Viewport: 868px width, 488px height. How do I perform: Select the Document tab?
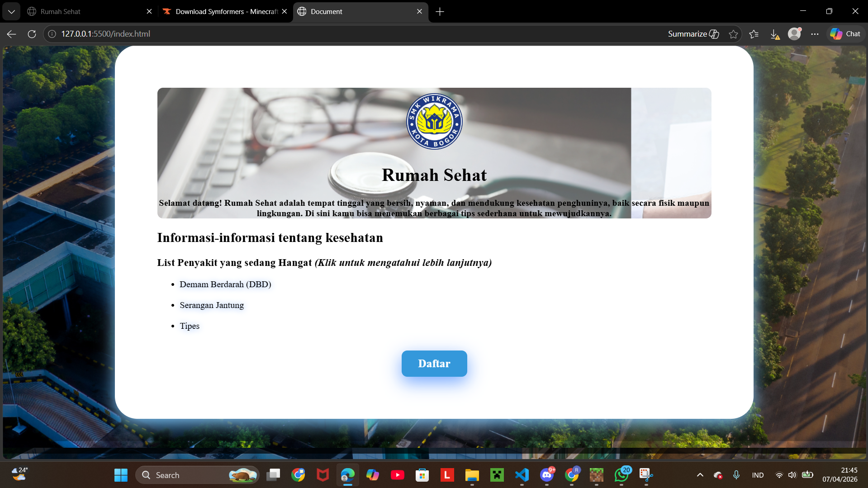(x=360, y=11)
